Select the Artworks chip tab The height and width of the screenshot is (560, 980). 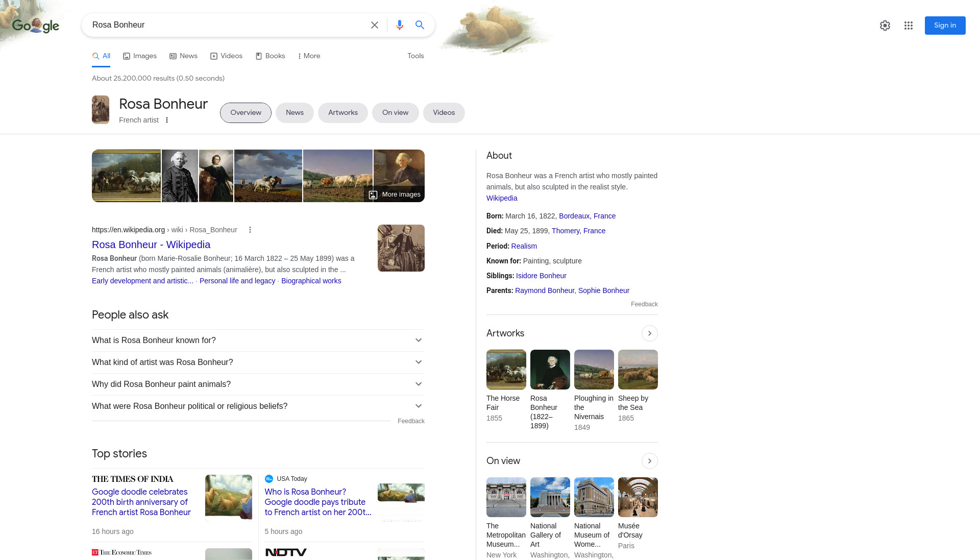[x=343, y=113]
